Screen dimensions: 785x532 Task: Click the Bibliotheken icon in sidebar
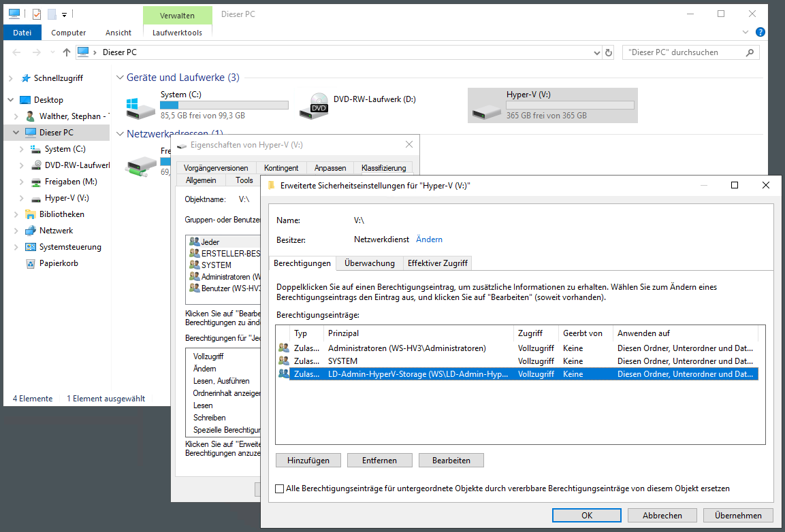tap(31, 214)
